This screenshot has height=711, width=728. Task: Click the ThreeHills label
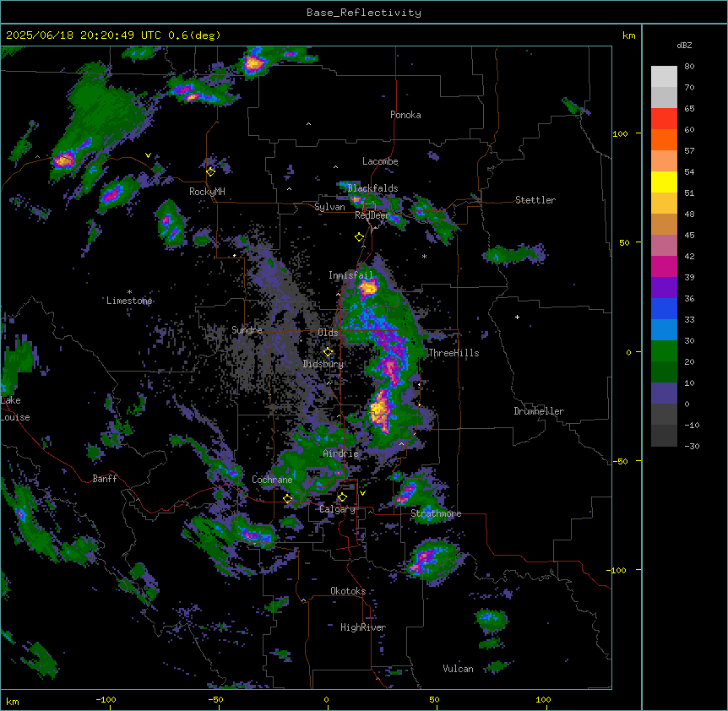(454, 353)
